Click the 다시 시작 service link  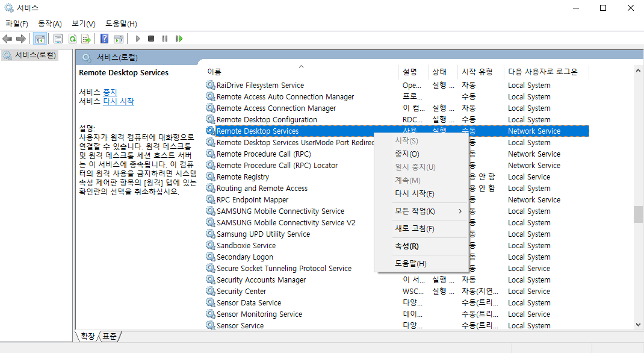119,101
